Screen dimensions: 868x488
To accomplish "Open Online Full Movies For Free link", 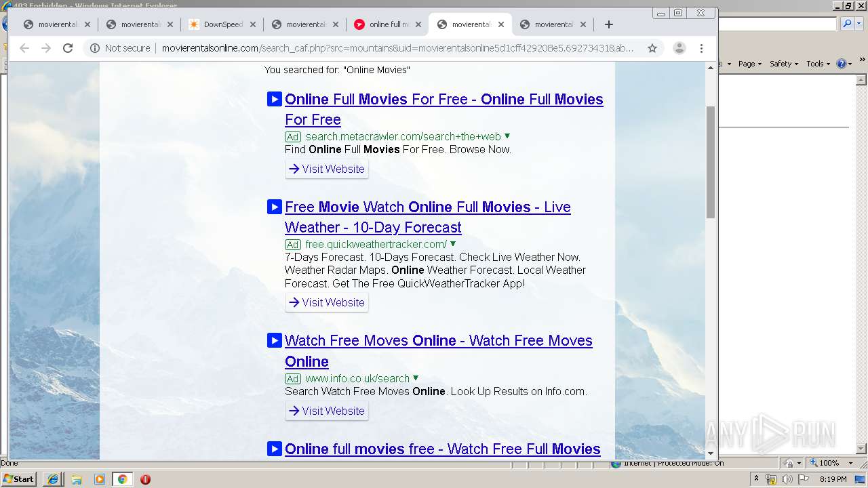I will (x=444, y=109).
